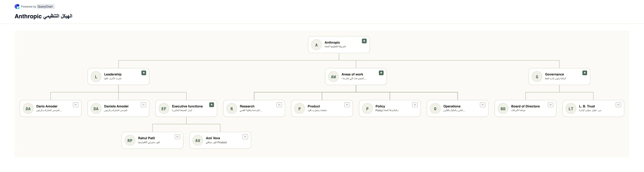
Task: Click the M badge on Governance card
Action: click(x=585, y=73)
